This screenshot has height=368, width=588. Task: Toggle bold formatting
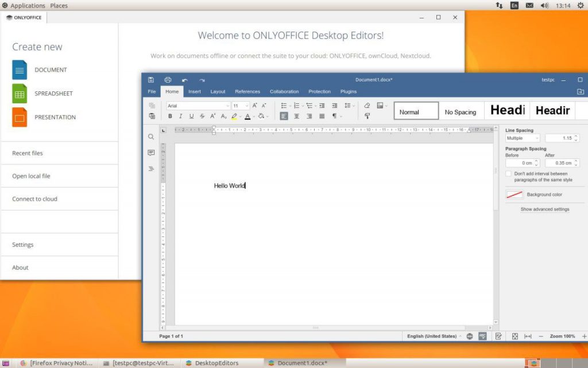click(170, 116)
